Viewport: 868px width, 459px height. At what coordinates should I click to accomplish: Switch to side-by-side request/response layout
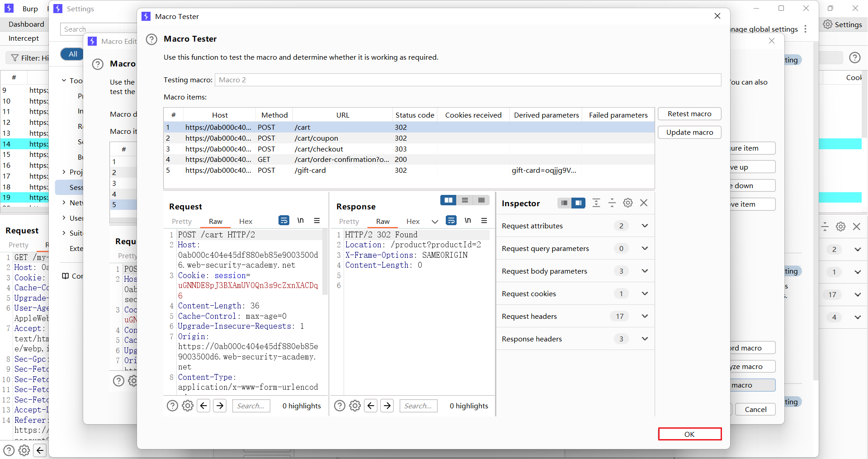coord(448,200)
